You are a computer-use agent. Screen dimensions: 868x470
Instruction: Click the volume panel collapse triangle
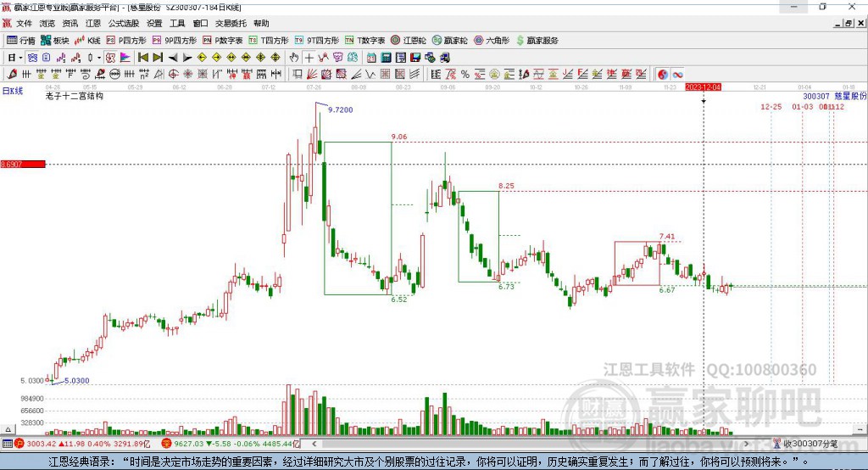pos(8,429)
